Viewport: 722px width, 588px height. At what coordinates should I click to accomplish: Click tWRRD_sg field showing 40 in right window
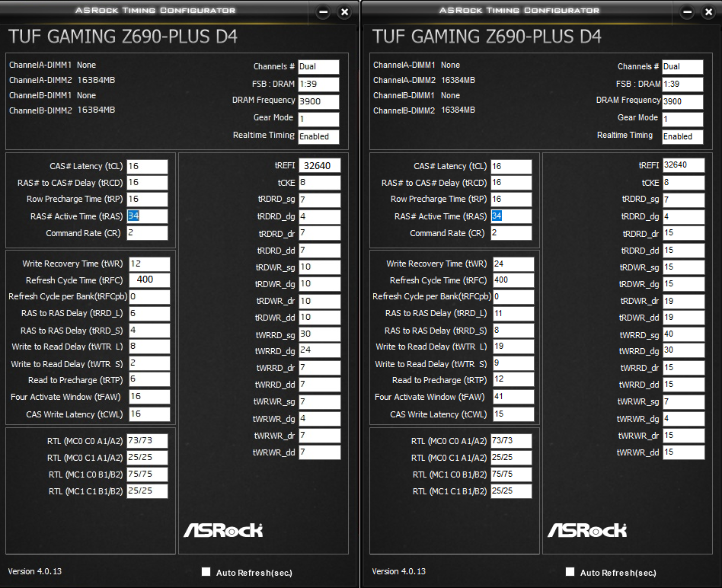684,334
